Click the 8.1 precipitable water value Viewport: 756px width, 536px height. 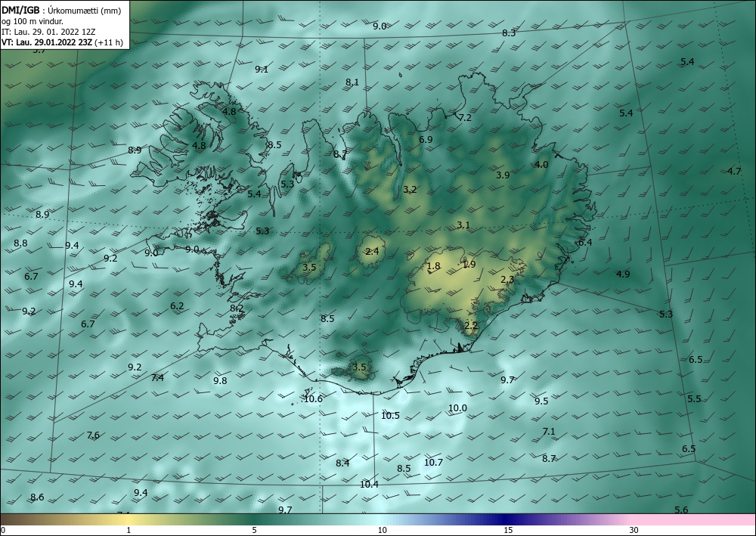coord(352,82)
